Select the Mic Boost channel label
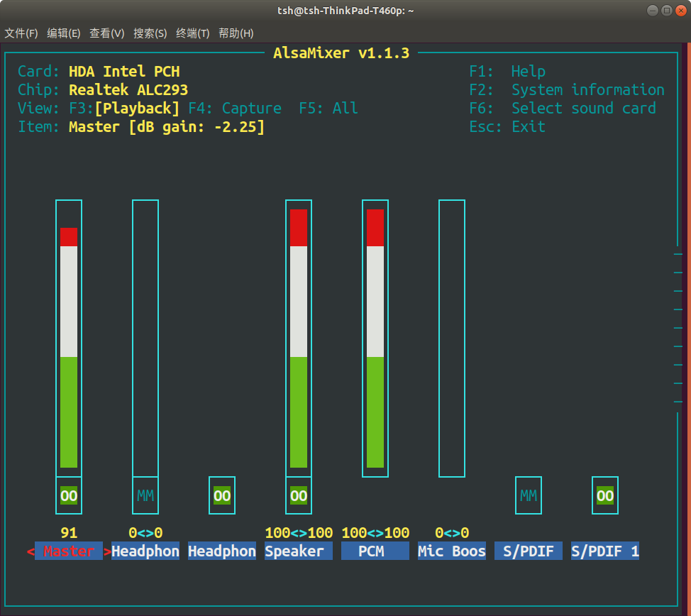The height and width of the screenshot is (616, 691). point(451,551)
